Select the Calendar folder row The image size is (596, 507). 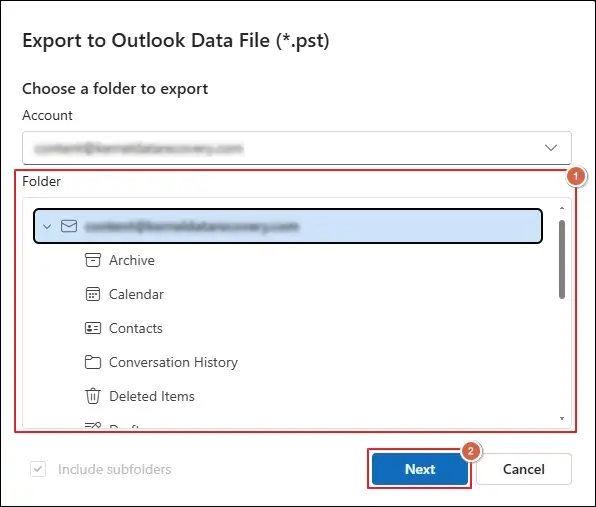[288, 294]
